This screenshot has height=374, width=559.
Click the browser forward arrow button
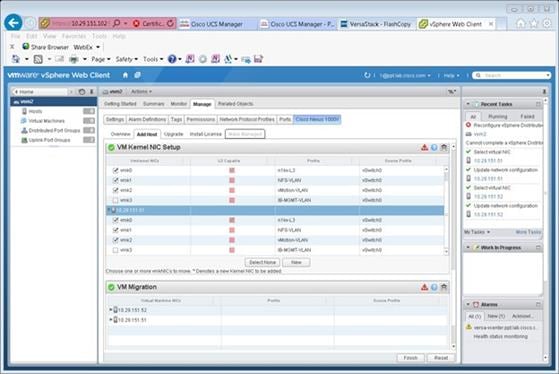click(30, 23)
